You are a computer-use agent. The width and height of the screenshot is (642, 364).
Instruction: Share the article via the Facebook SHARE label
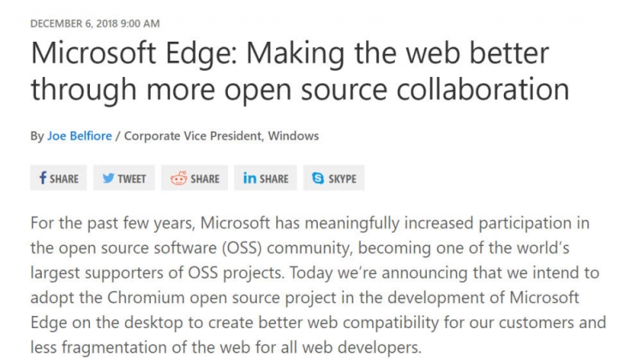pos(64,179)
